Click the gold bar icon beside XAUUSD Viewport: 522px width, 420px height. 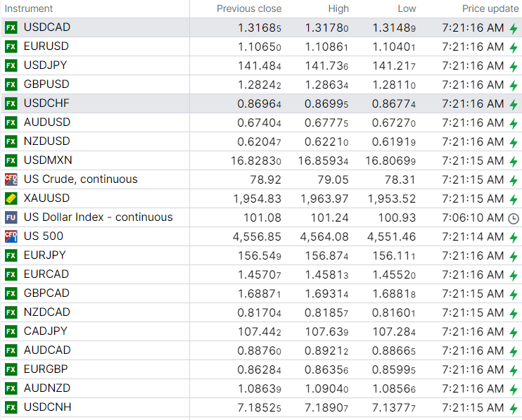point(11,198)
